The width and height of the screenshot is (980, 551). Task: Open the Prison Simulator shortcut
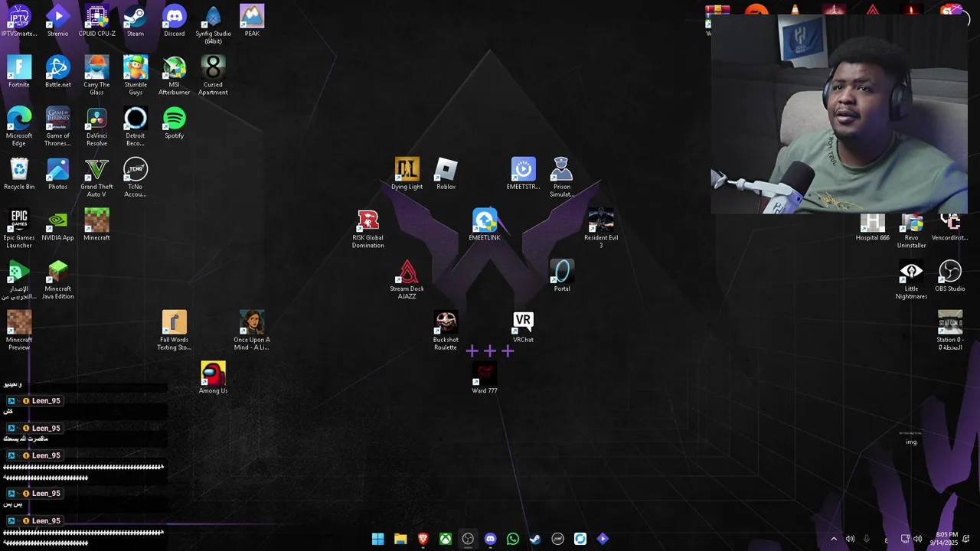(x=562, y=178)
